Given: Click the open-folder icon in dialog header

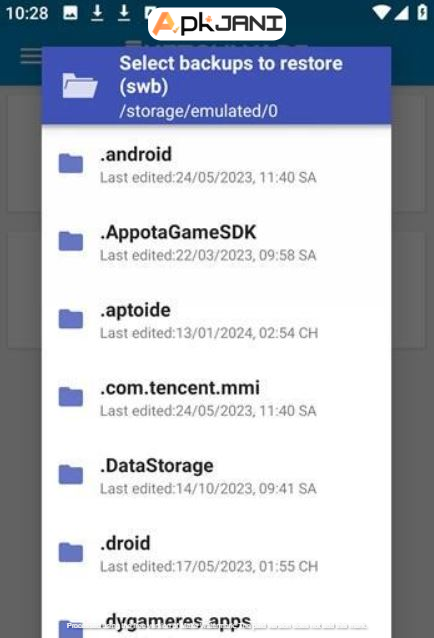Looking at the screenshot, I should tap(80, 85).
